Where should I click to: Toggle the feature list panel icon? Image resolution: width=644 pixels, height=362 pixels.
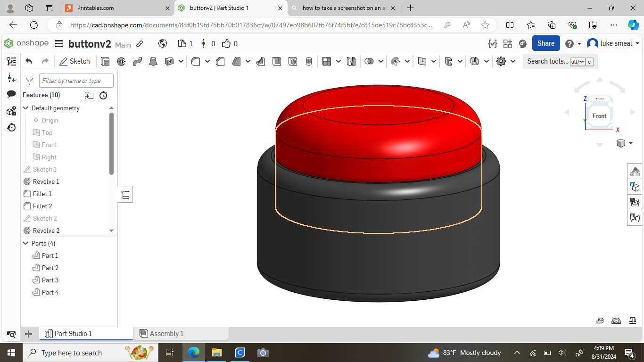[x=11, y=61]
